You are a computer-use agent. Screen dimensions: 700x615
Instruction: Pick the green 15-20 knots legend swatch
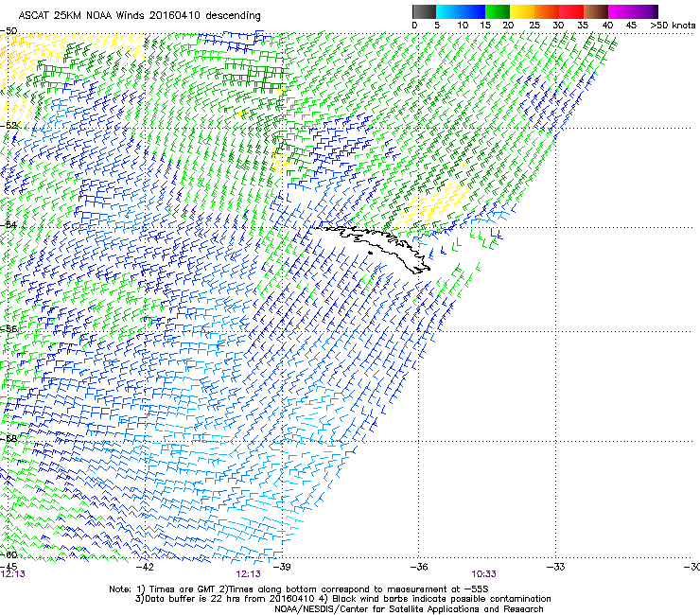click(498, 11)
